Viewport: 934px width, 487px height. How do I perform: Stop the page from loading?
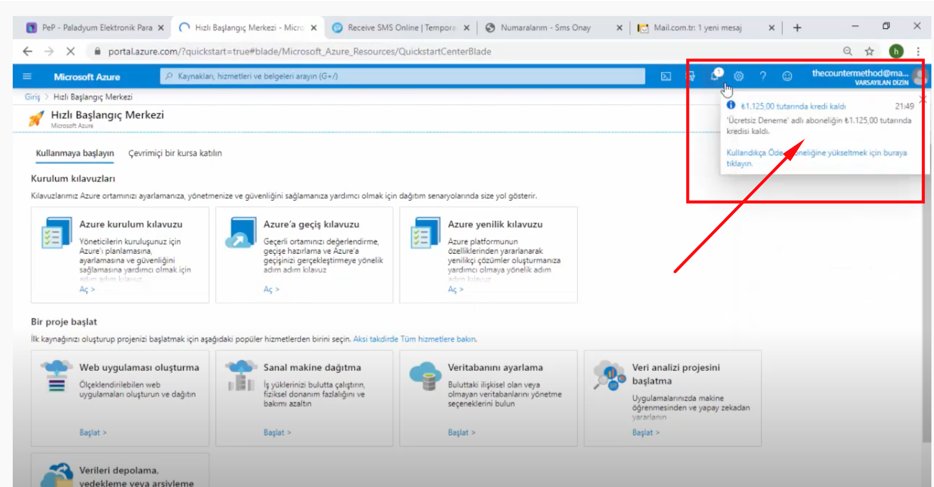pyautogui.click(x=70, y=51)
